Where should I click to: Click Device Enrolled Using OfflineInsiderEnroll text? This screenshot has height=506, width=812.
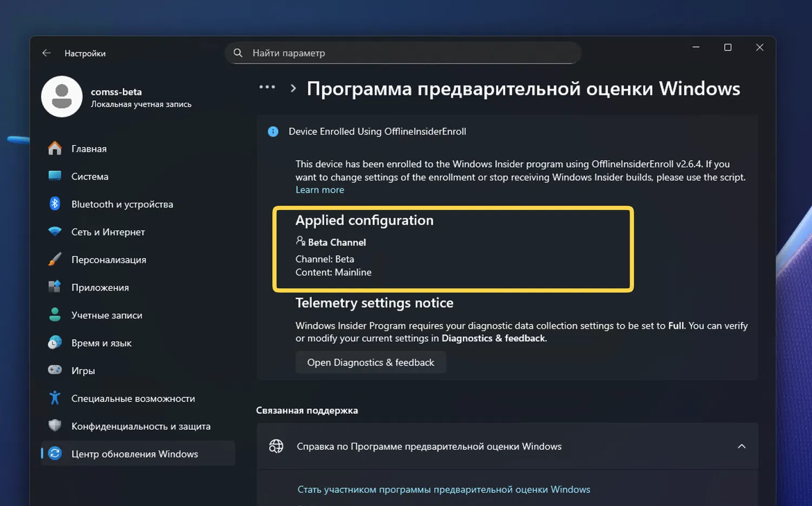click(377, 132)
